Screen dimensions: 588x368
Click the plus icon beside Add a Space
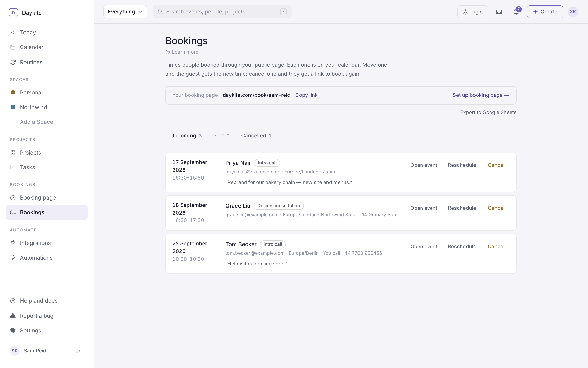(x=13, y=122)
